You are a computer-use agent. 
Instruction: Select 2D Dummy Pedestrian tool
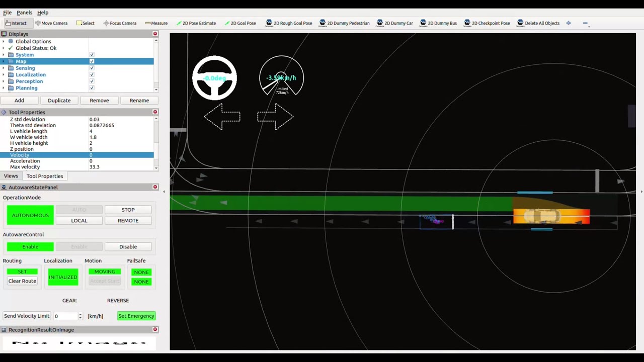[345, 23]
